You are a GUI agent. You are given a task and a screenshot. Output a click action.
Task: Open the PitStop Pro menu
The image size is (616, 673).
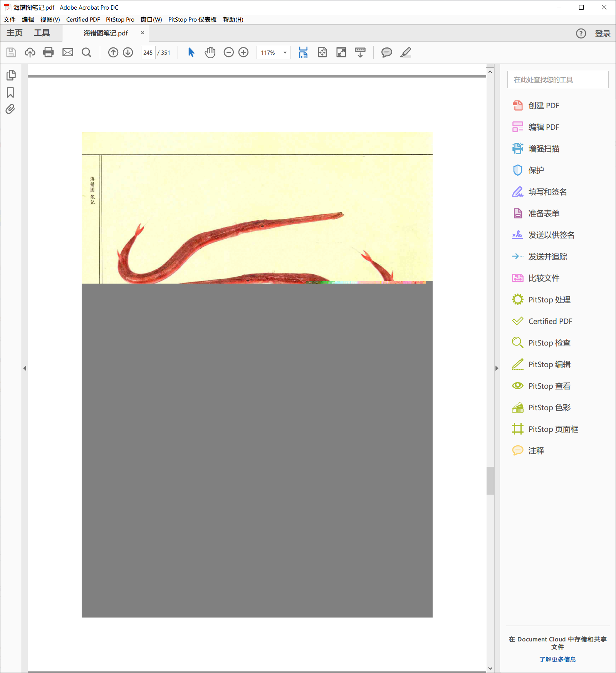click(120, 20)
